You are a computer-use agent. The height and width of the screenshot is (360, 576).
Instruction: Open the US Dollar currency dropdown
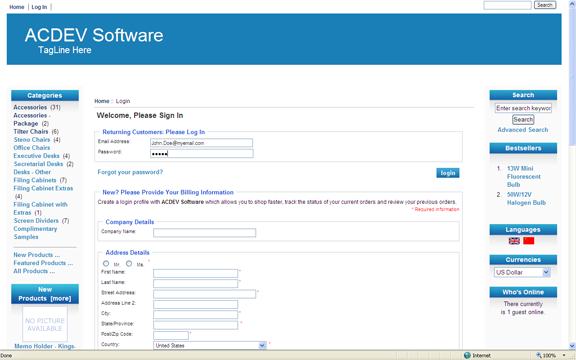522,272
